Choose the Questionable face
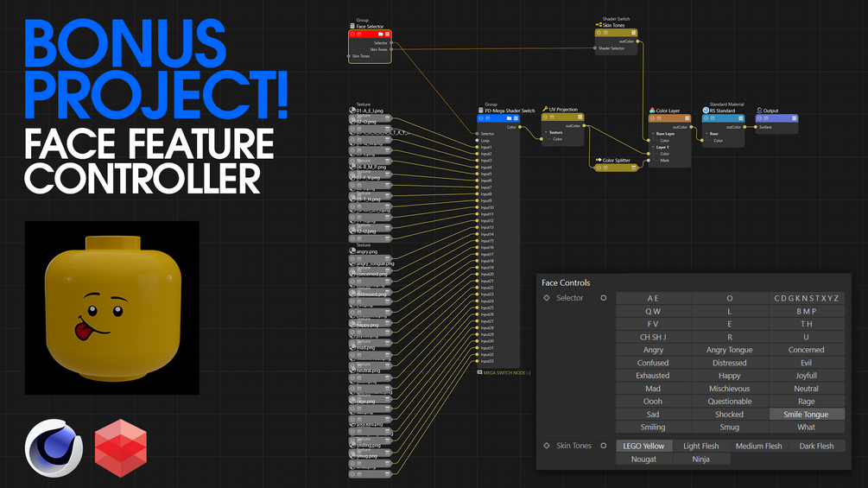This screenshot has height=488, width=868. click(730, 401)
